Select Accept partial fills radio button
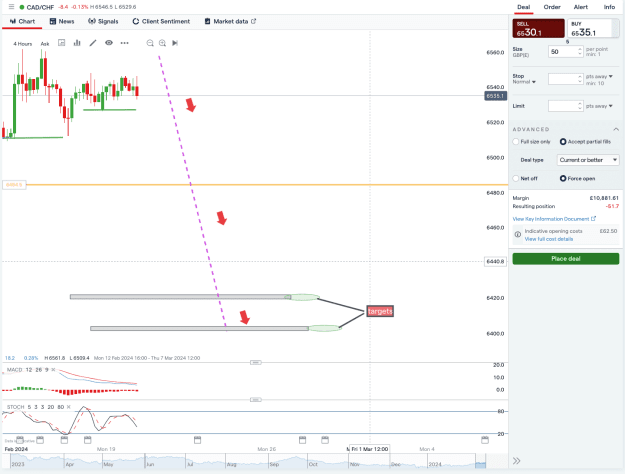This screenshot has width=625, height=474. tap(563, 142)
